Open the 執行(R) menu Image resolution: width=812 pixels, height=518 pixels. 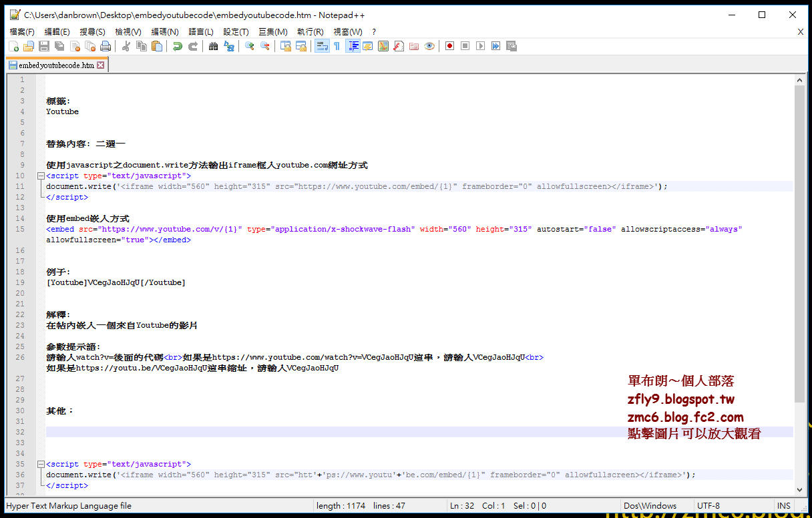click(311, 31)
